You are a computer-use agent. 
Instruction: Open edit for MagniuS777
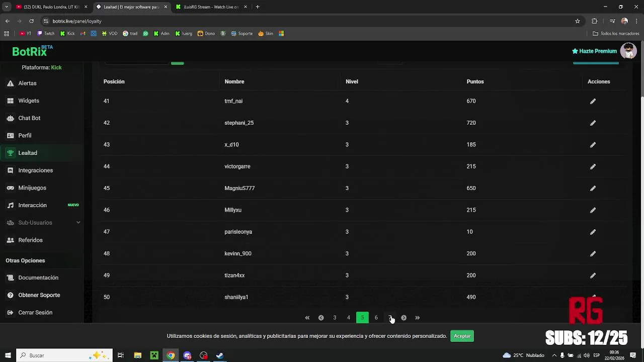593,188
